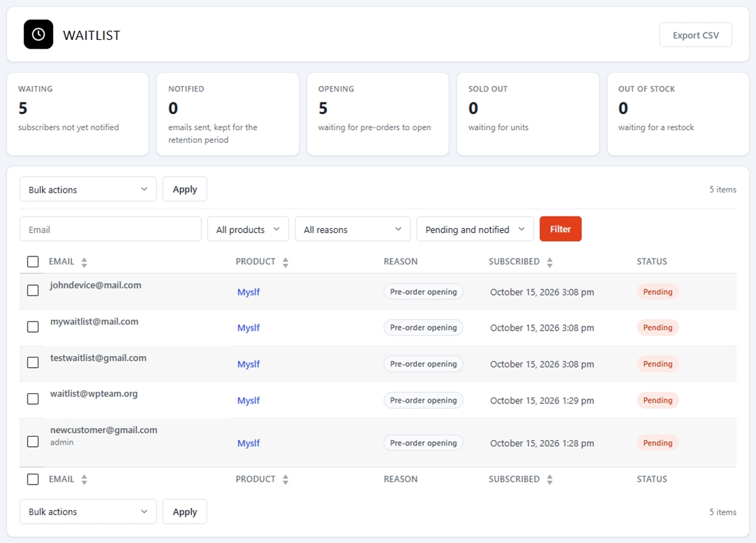Open the Myslf link in the mywaitlist@mail.com row

(x=248, y=328)
